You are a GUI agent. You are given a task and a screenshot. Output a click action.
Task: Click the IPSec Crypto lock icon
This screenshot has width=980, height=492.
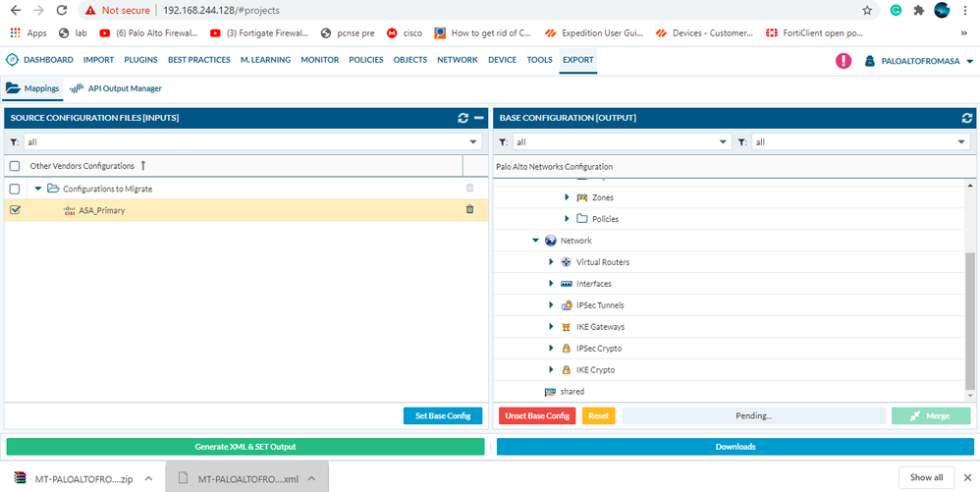click(567, 349)
